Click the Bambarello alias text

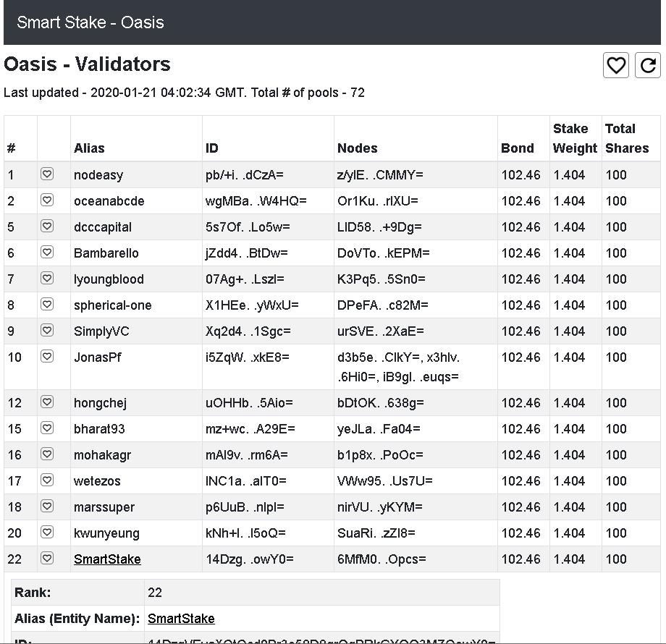click(x=106, y=253)
